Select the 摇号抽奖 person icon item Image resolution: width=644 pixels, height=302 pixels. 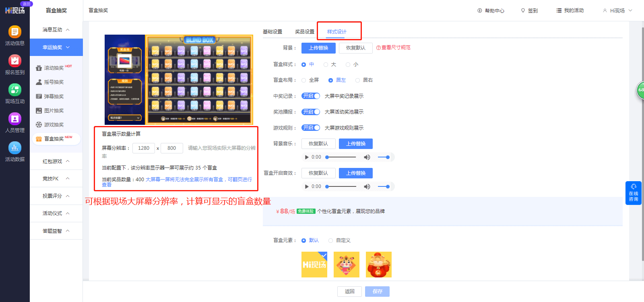[x=39, y=82]
